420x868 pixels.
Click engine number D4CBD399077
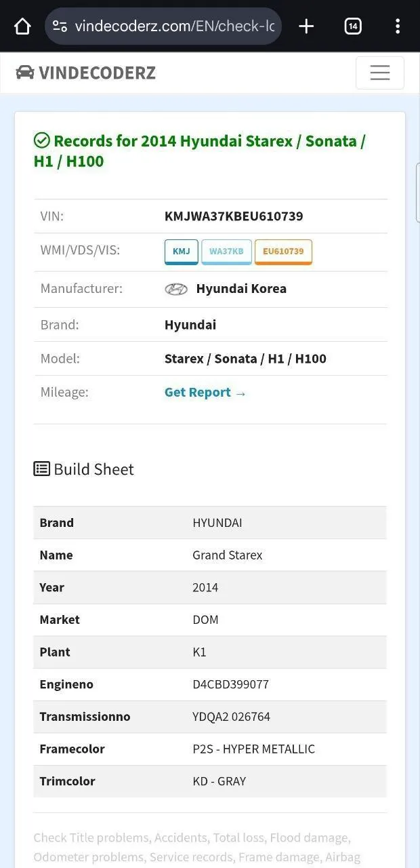point(231,684)
